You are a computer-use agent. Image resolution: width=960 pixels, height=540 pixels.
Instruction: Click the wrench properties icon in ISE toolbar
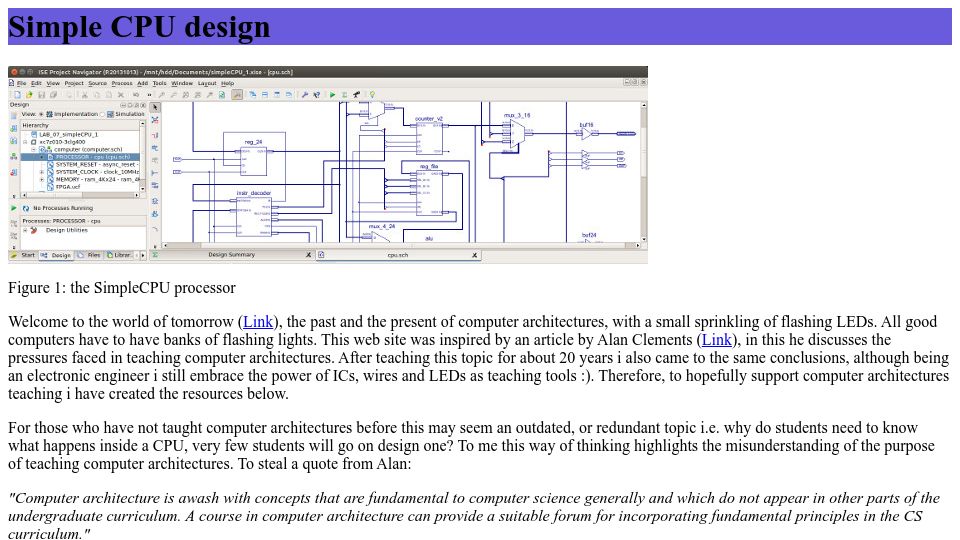point(304,95)
